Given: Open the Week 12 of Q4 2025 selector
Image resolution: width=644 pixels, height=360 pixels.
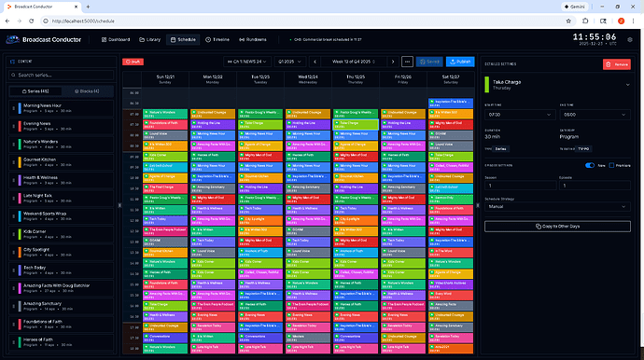Looking at the screenshot, I should pyautogui.click(x=354, y=62).
